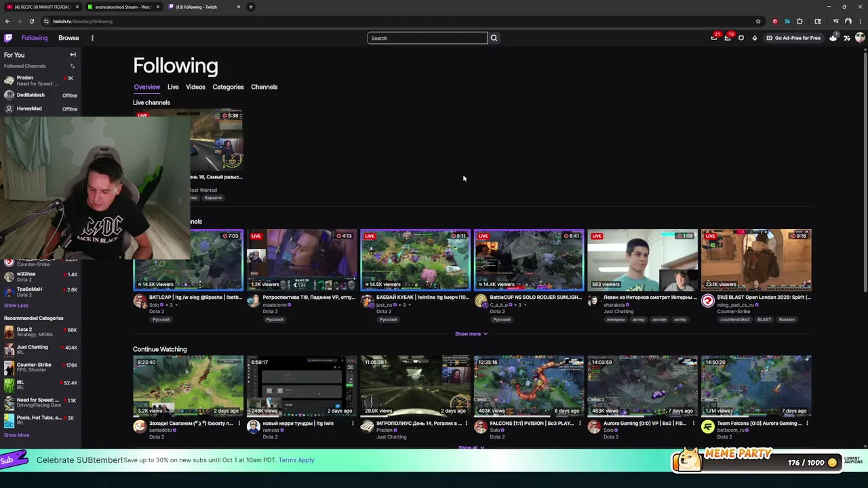This screenshot has height=488, width=868.
Task: Click Following in top navigation
Action: tap(35, 38)
